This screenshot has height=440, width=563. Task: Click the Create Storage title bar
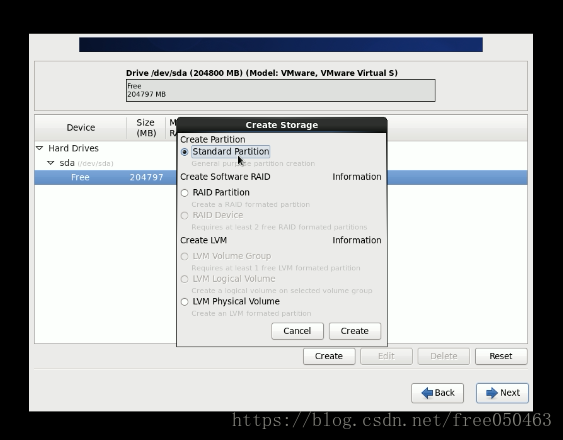(x=282, y=125)
